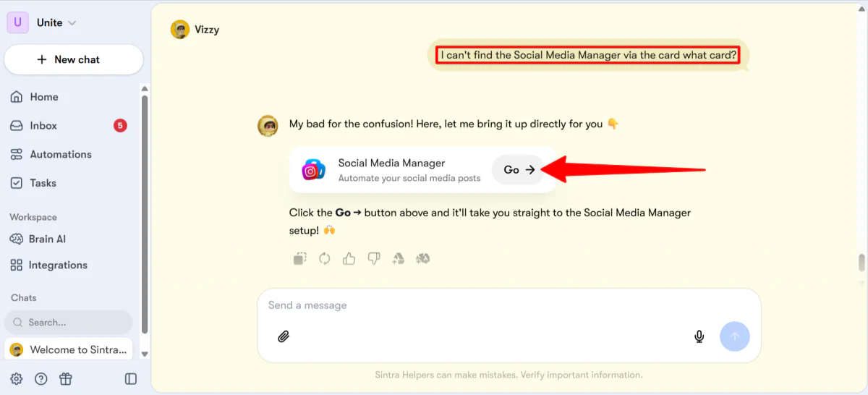Click the chat window scrollbar thumb
Screen dimensions: 868x395
coord(861,263)
